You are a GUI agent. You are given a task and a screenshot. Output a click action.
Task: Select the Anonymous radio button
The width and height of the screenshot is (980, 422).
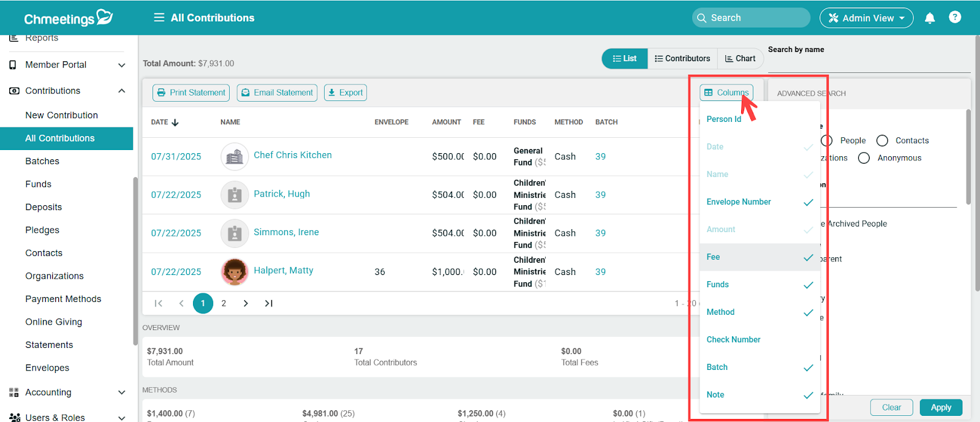click(x=864, y=158)
